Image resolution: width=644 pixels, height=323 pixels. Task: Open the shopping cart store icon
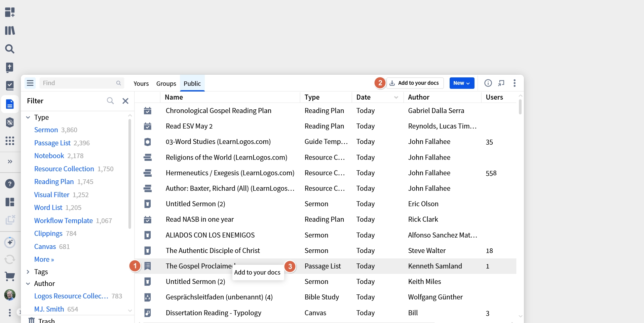pos(10,277)
